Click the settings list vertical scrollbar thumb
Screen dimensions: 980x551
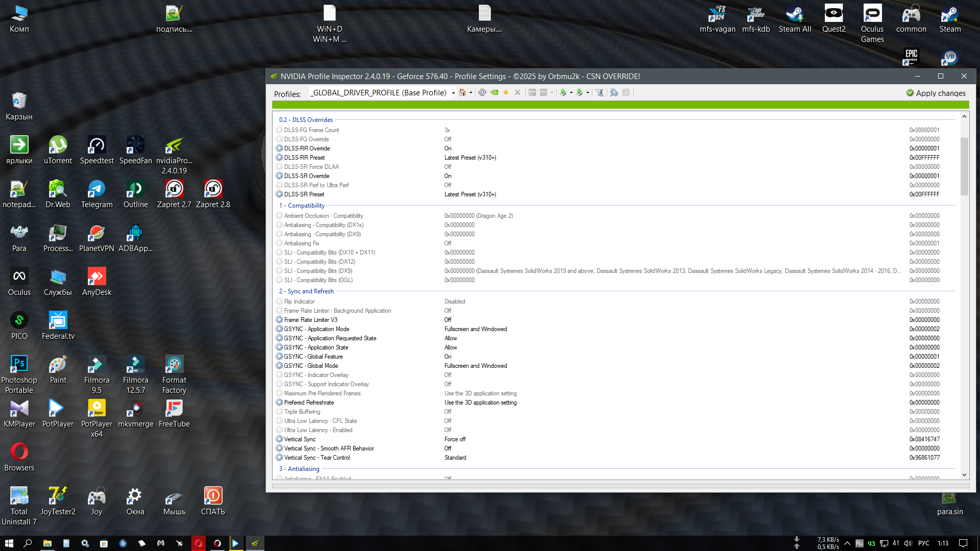(964, 166)
